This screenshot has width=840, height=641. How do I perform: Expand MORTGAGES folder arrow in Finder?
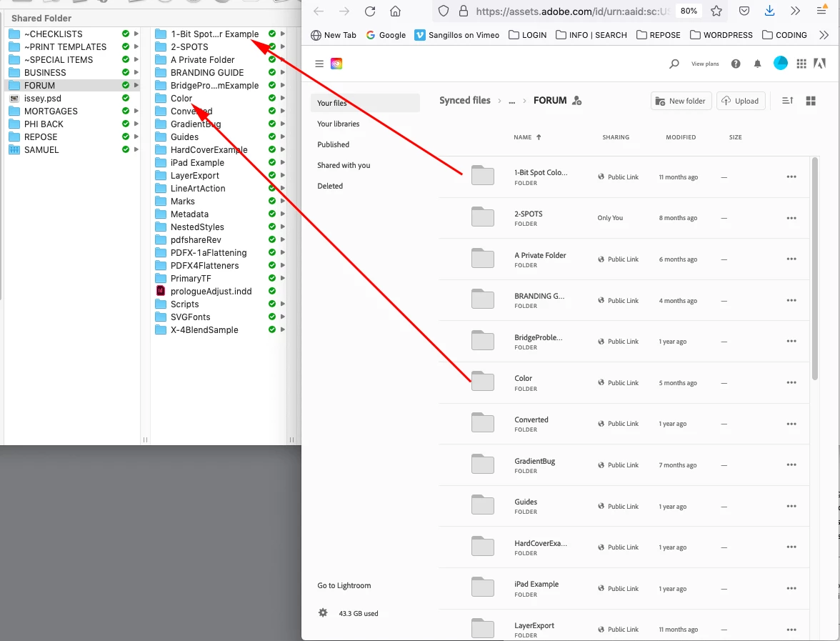tap(136, 111)
